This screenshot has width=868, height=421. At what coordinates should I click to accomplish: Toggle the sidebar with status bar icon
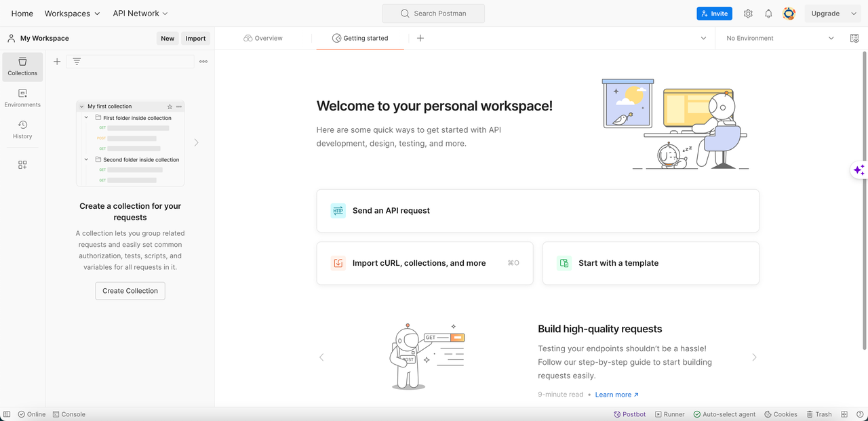pos(7,414)
